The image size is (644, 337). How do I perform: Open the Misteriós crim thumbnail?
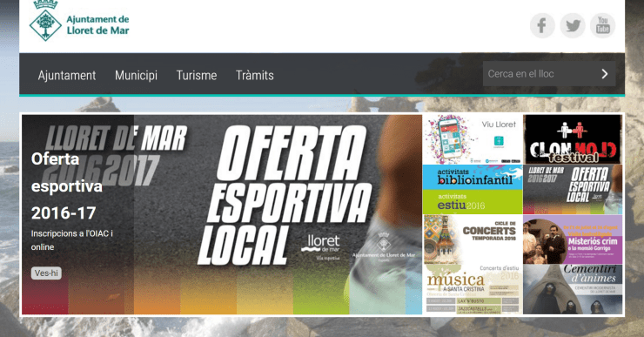click(573, 239)
